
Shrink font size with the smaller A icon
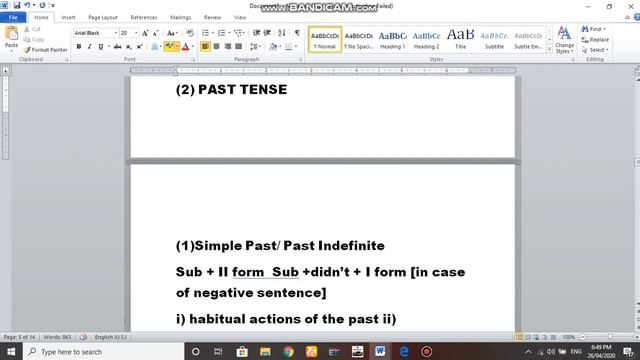155,33
